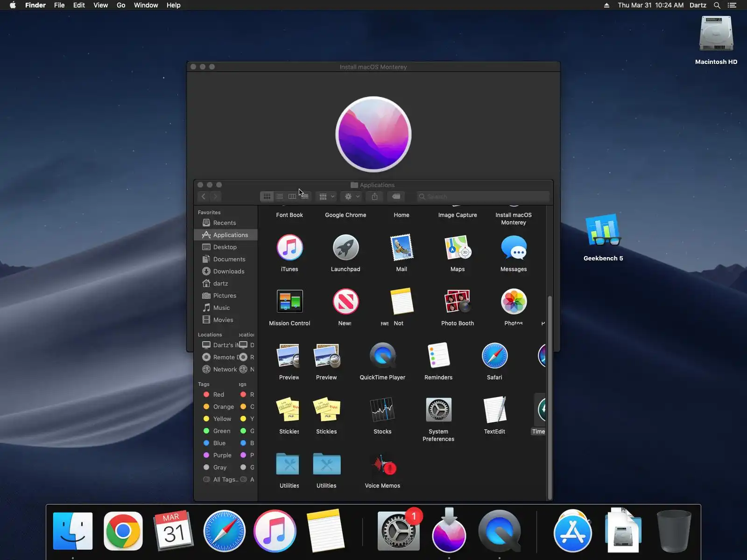Screen dimensions: 747x560
Task: Select the Messages app icon
Action: (x=514, y=248)
